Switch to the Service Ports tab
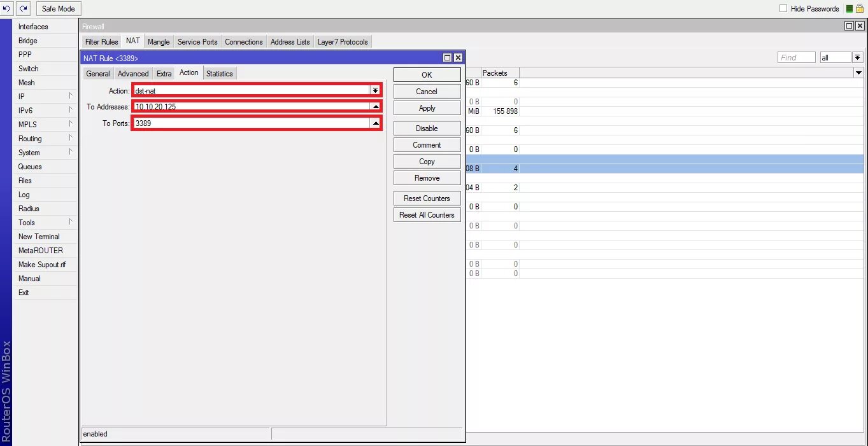Viewport: 868px width, 446px height. coord(197,42)
